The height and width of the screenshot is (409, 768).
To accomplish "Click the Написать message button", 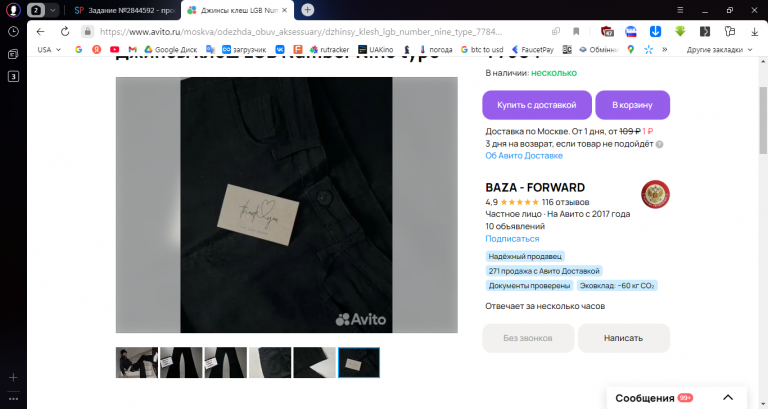I will [x=623, y=338].
